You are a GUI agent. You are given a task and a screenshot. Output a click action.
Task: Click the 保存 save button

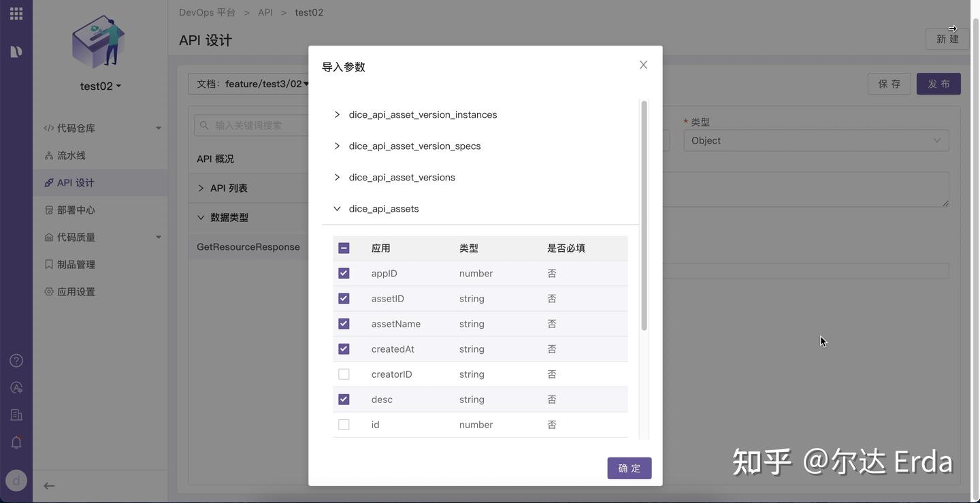(889, 84)
